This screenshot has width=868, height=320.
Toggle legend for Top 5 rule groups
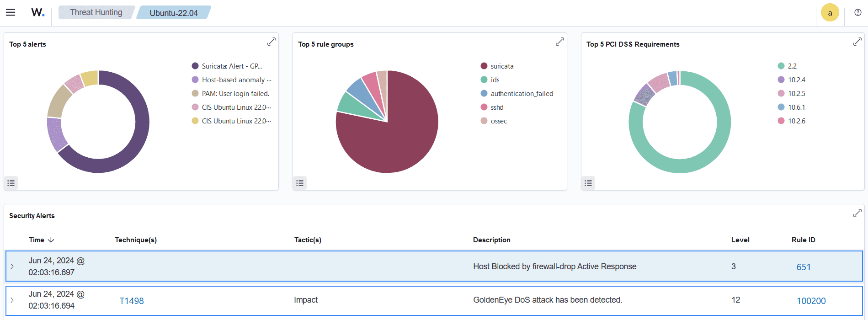[300, 183]
